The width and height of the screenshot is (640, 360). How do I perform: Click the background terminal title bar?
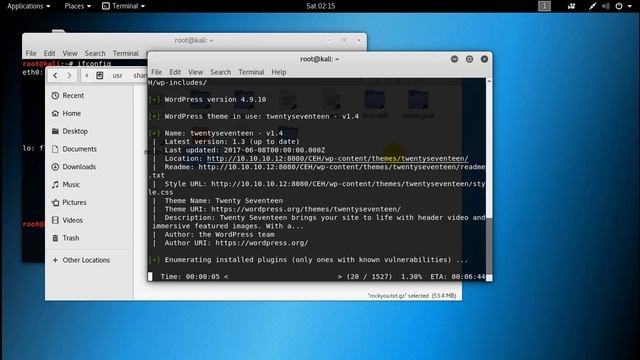pos(194,40)
